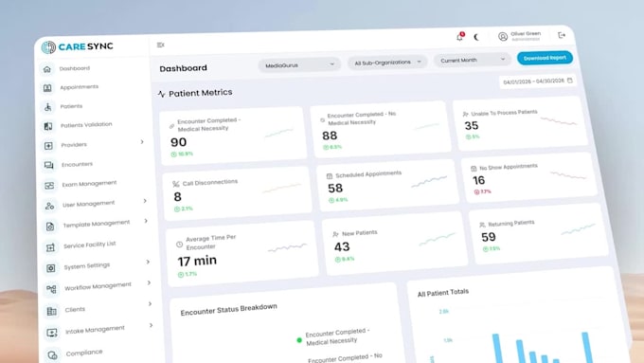Click the Workflow Management icon
Screen dimensions: 644x363
click(51, 289)
